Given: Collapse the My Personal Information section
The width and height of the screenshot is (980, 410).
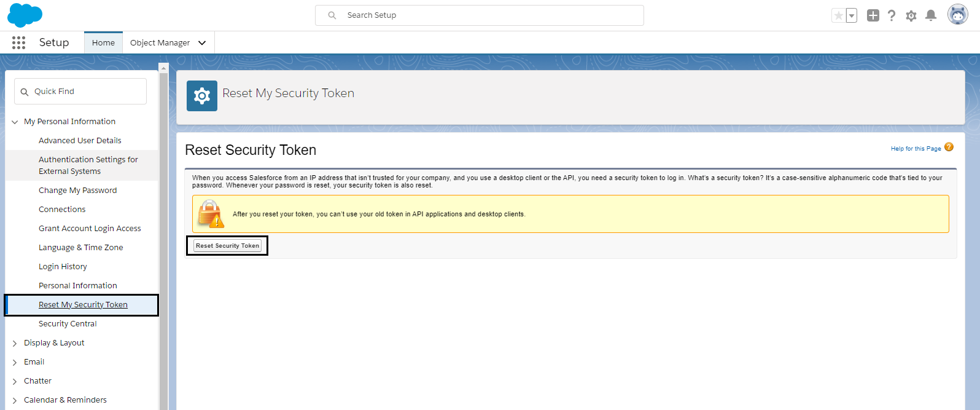Looking at the screenshot, I should coord(15,121).
